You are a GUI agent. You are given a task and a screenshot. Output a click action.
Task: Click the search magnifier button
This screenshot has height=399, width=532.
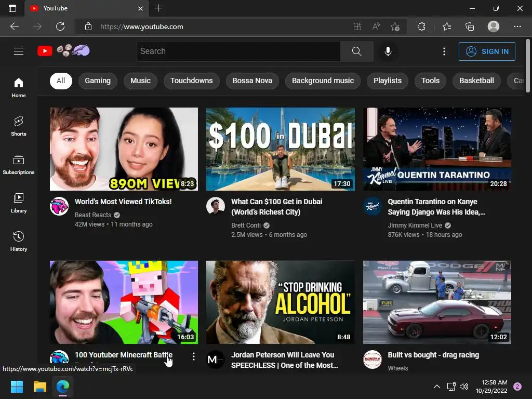pos(356,51)
